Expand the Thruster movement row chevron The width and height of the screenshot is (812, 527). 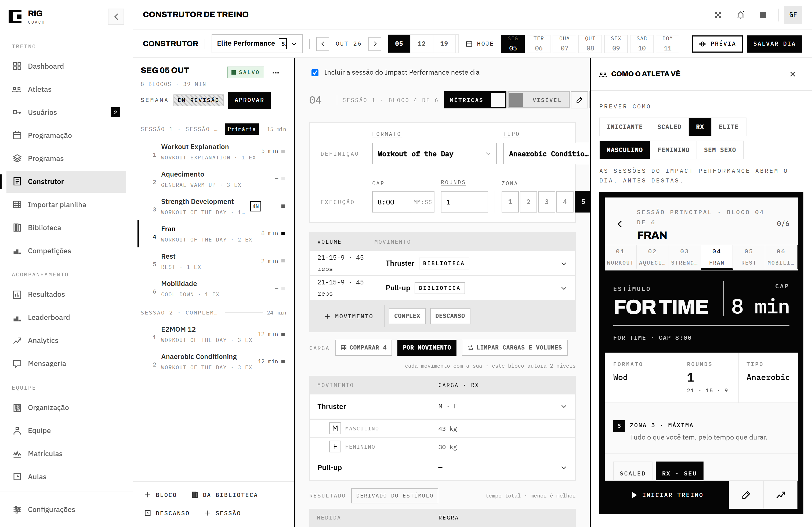(564, 263)
